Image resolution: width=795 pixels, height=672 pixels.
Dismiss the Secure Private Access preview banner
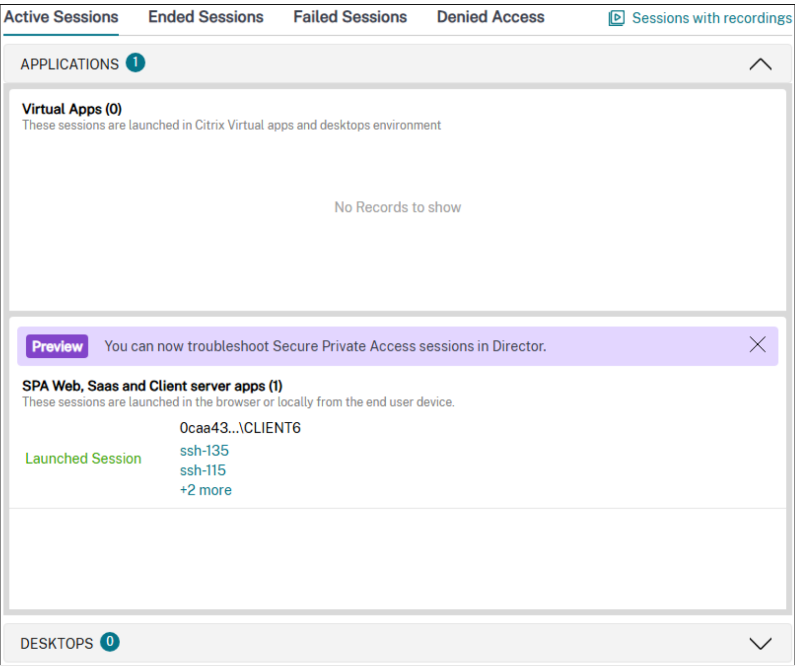tap(758, 344)
